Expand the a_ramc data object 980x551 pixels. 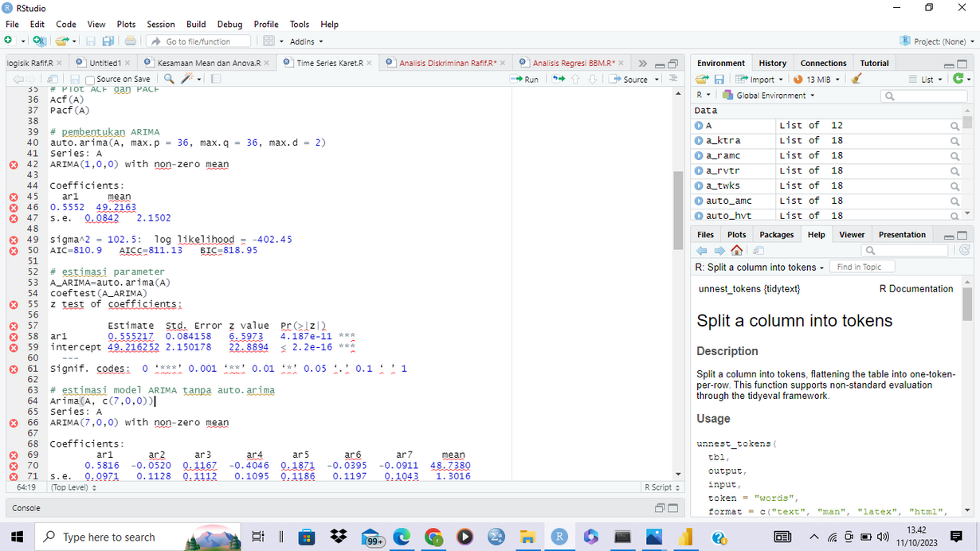click(699, 156)
